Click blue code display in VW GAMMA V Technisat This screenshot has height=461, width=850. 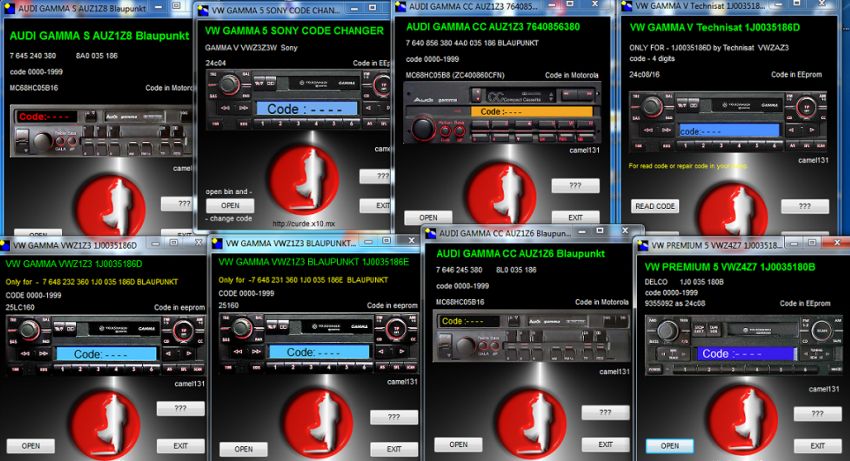click(729, 131)
